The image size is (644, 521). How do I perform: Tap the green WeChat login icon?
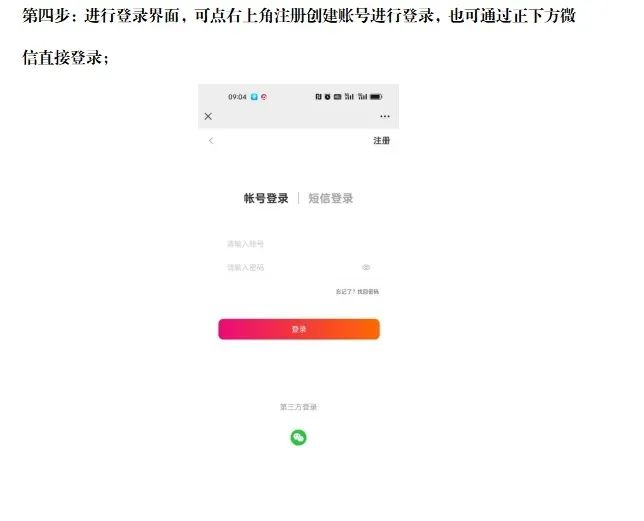299,437
